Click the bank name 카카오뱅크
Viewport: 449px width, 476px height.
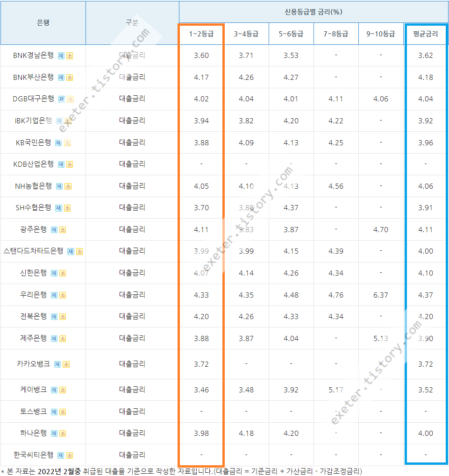[33, 364]
